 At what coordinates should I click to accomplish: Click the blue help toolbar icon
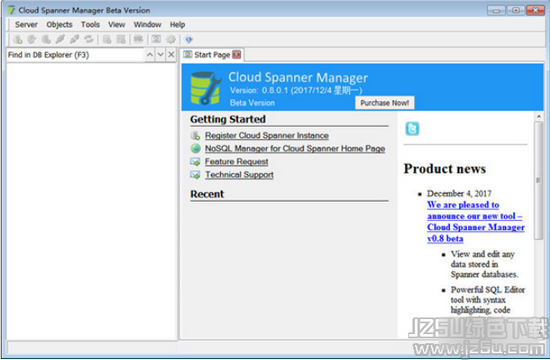(x=189, y=39)
